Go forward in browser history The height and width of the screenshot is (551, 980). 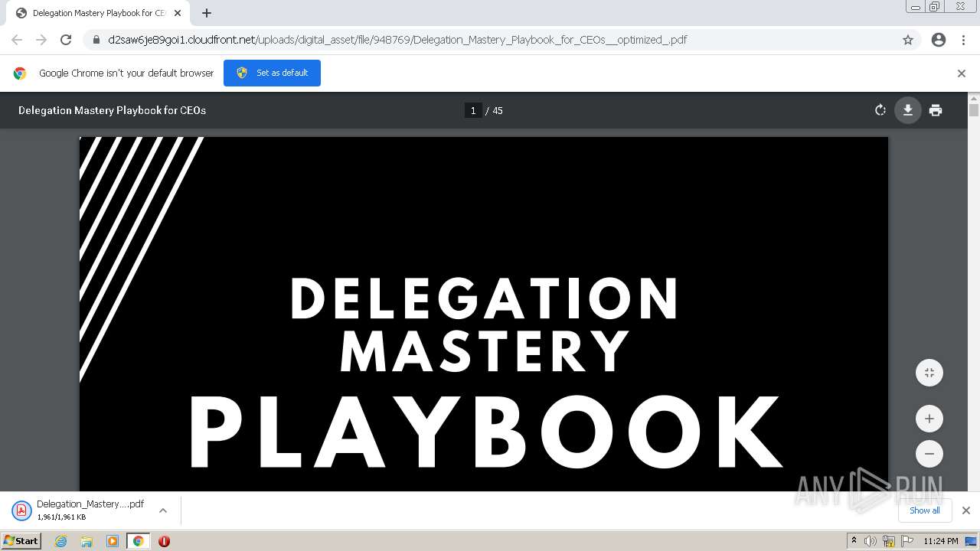coord(41,40)
